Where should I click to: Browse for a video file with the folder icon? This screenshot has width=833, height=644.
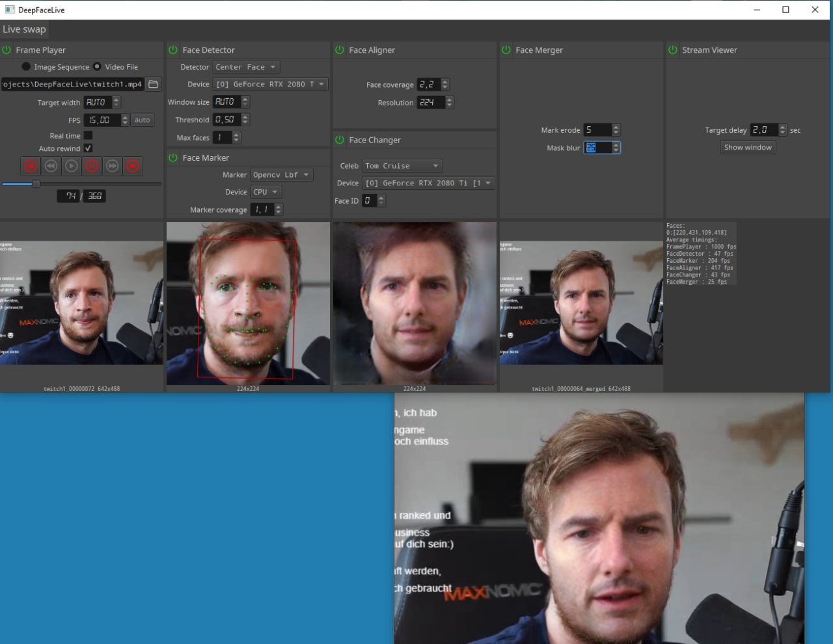tap(153, 85)
